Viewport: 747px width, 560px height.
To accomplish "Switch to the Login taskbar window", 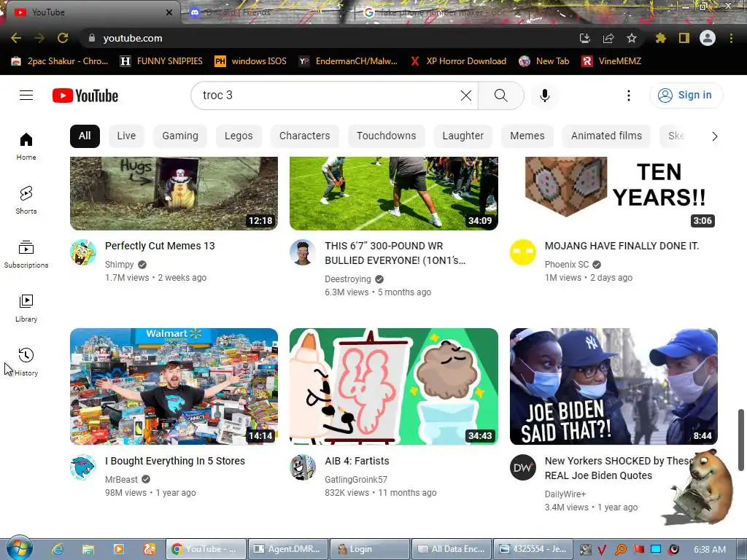I will [370, 549].
